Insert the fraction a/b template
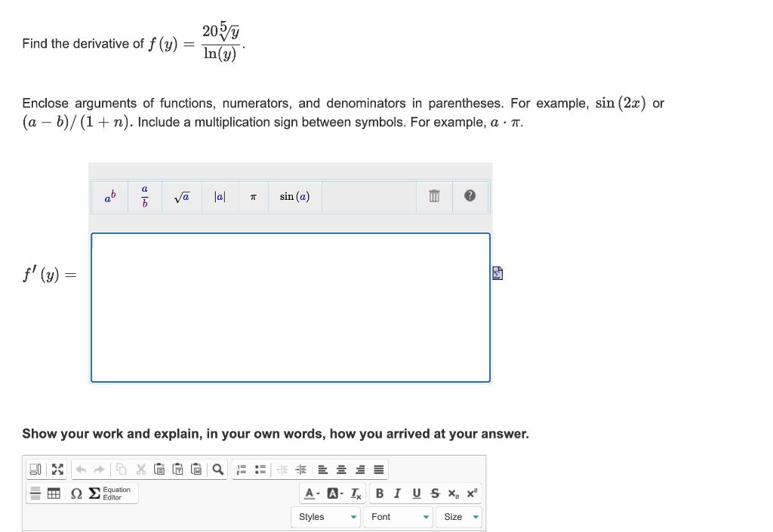 pyautogui.click(x=143, y=196)
